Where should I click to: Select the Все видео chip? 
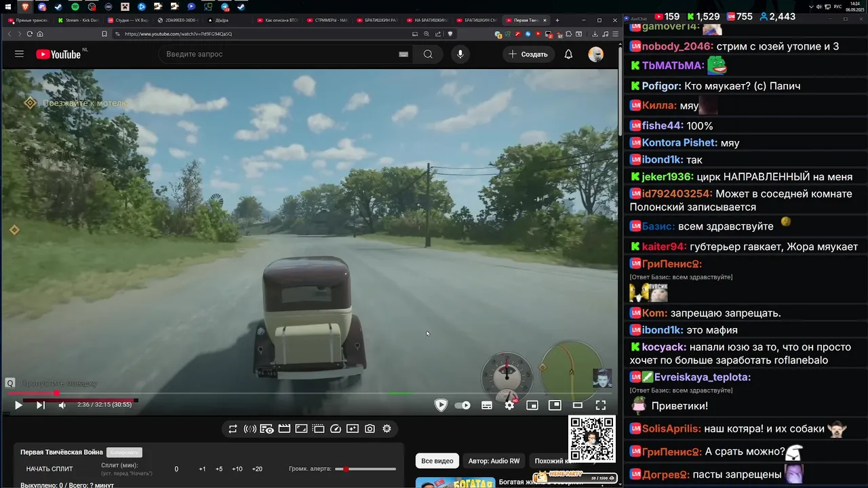point(437,461)
